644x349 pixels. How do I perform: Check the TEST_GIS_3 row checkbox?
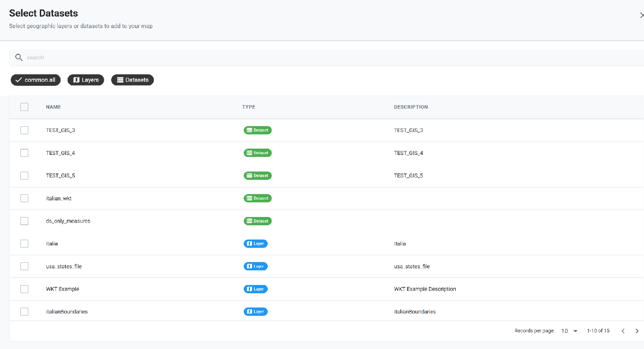tap(25, 130)
